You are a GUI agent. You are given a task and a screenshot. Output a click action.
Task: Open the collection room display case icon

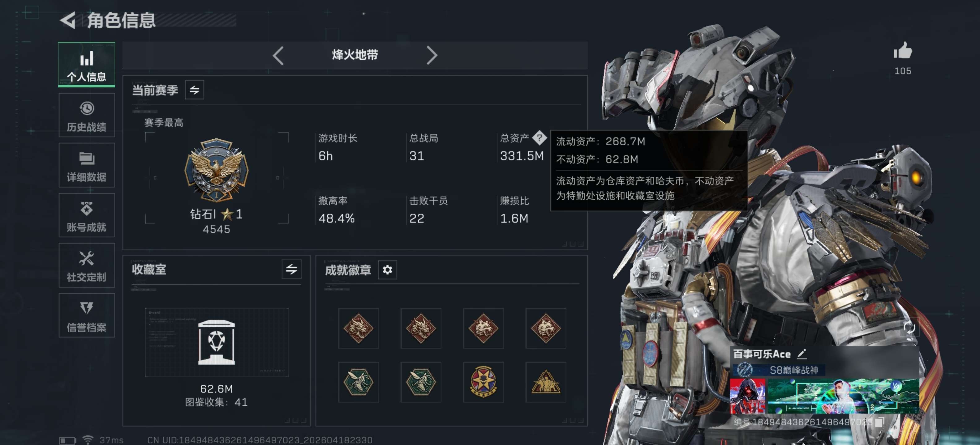coord(217,342)
